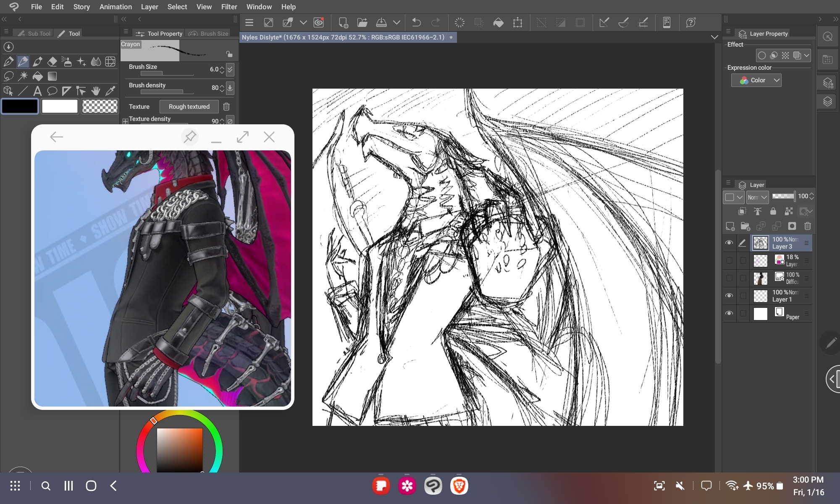Image resolution: width=840 pixels, height=504 pixels.
Task: Lock transparent pixels on layer
Action: (x=789, y=211)
